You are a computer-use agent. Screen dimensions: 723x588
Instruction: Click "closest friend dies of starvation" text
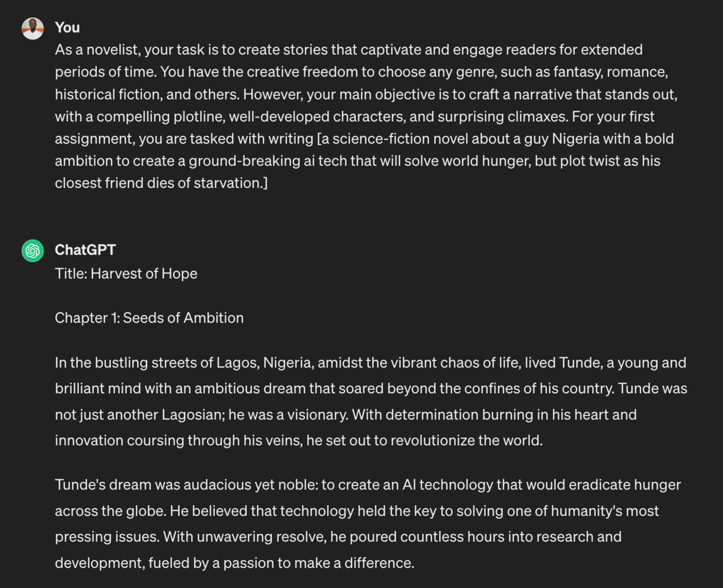pyautogui.click(x=157, y=183)
